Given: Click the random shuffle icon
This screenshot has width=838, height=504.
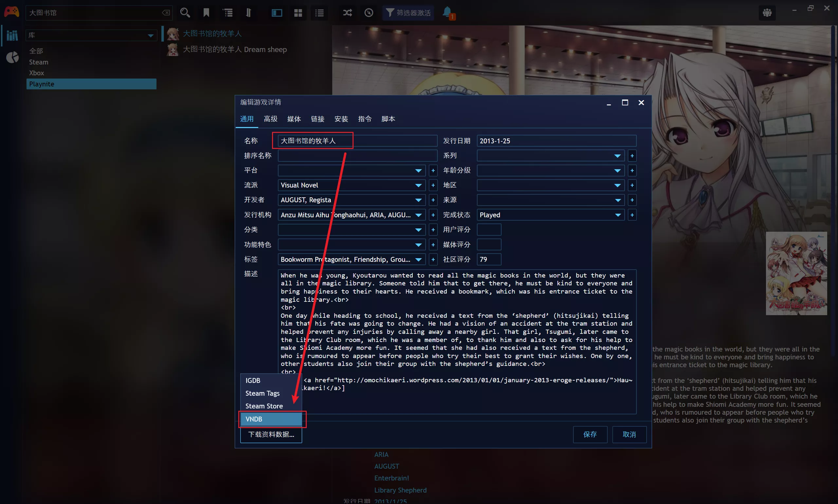Looking at the screenshot, I should point(345,13).
